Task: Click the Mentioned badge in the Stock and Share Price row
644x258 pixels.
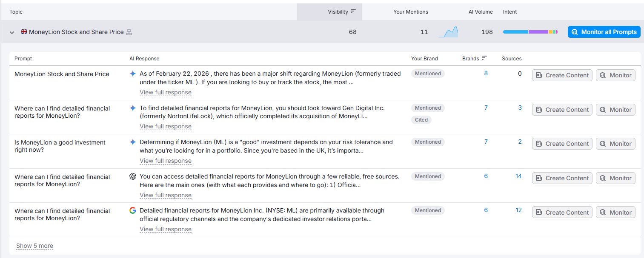Action: point(428,74)
